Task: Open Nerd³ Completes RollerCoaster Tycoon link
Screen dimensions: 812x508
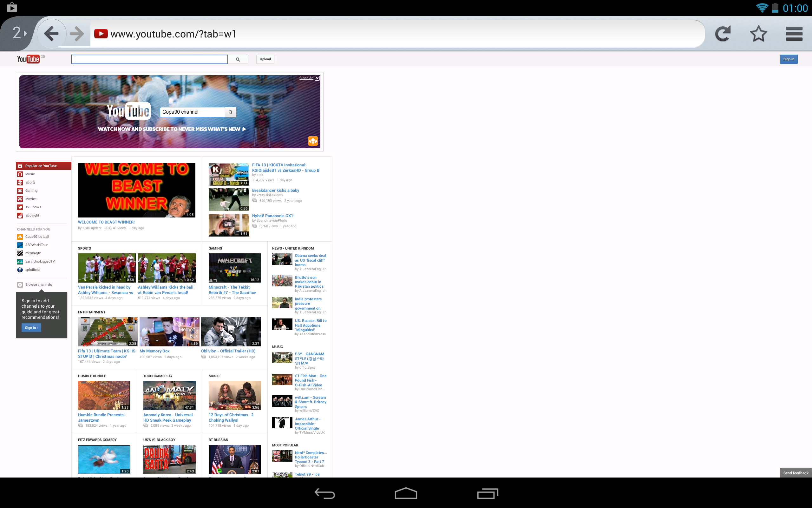Action: point(311,457)
